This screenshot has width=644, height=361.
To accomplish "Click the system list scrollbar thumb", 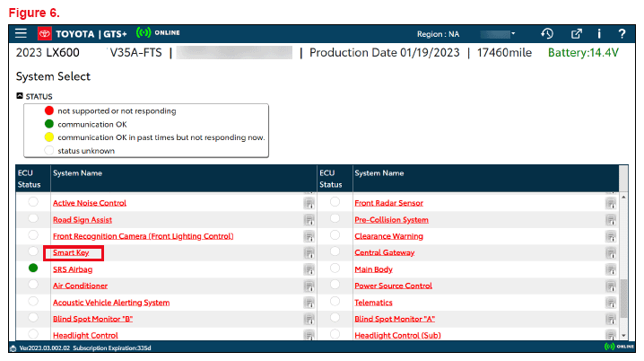I will pos(623,298).
